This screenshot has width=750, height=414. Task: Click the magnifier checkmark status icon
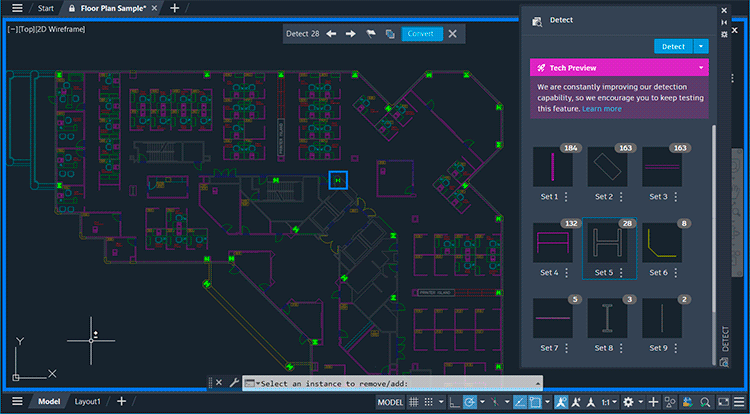(x=705, y=402)
